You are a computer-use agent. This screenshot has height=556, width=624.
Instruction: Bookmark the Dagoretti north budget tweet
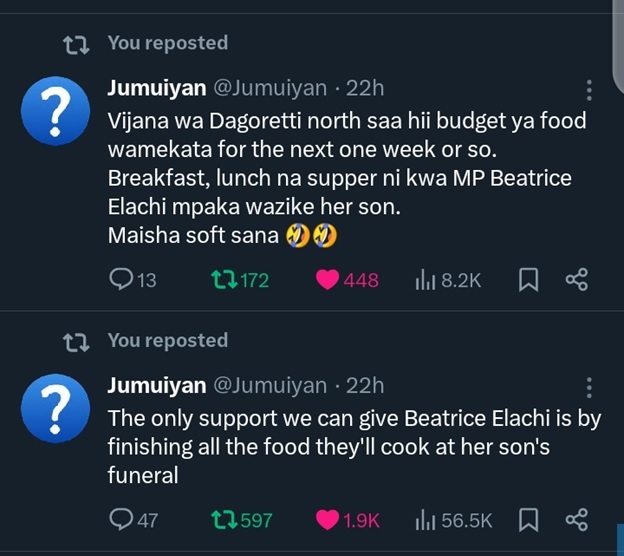(529, 280)
